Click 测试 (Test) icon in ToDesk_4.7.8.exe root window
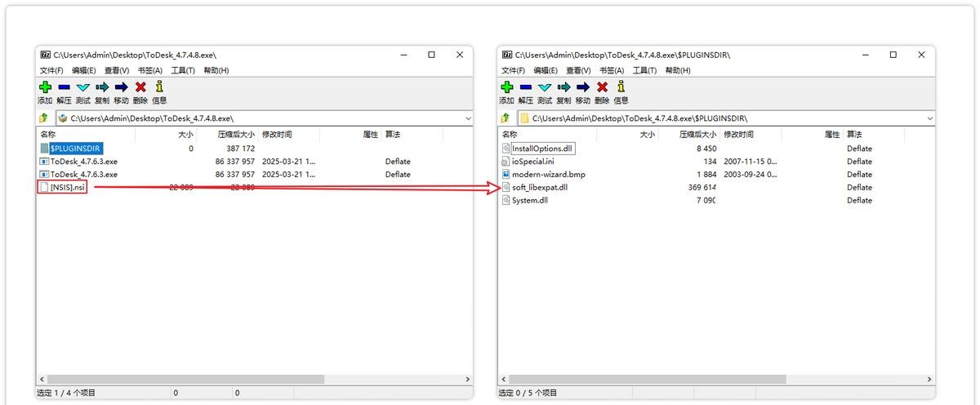980x405 pixels. point(83,87)
